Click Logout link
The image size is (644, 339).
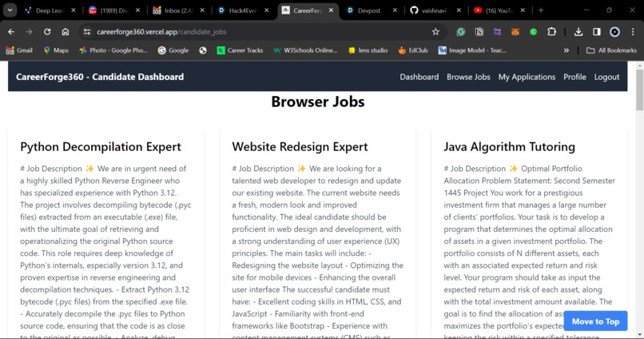coord(606,77)
